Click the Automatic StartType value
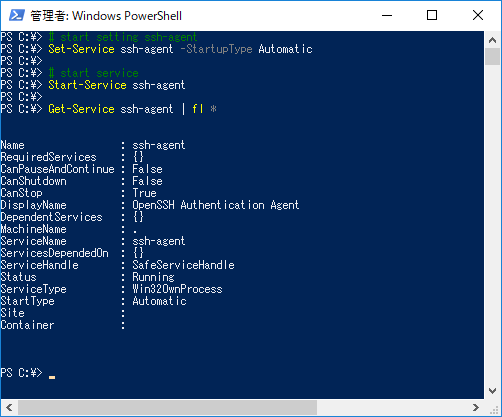The width and height of the screenshot is (502, 417). click(x=159, y=301)
